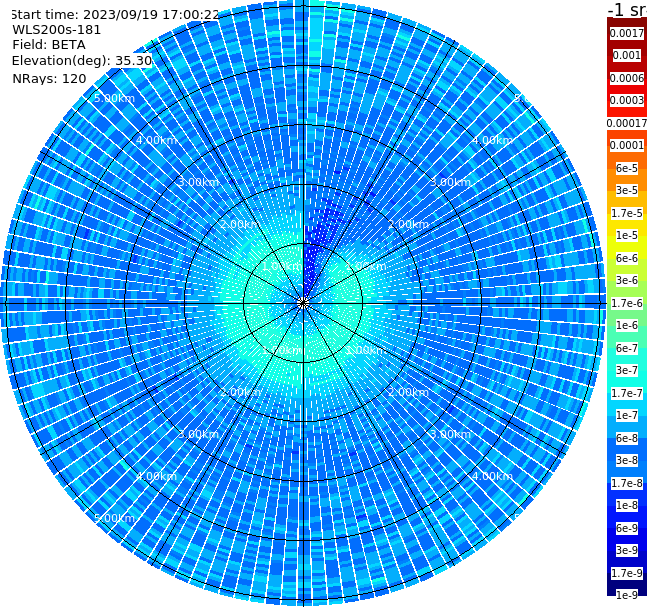Click the 3.00km ring label in the lower-right quadrant

tap(450, 434)
